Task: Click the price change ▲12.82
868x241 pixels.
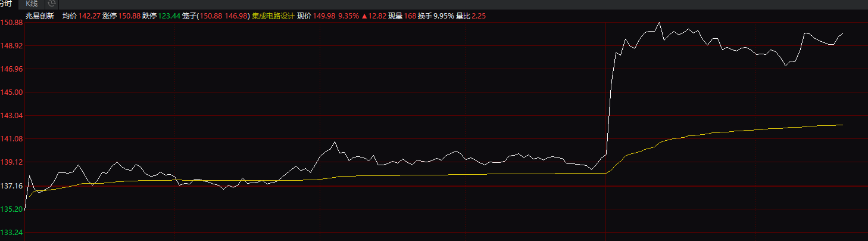Action: [374, 16]
